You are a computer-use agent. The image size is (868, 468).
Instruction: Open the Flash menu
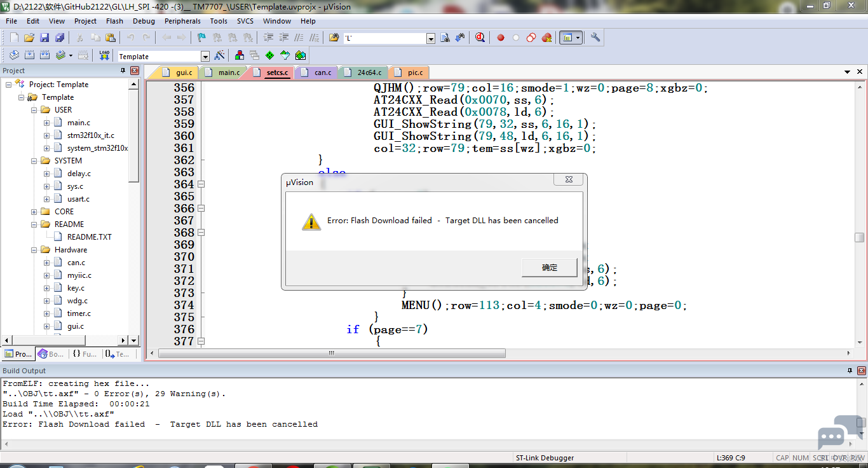[x=114, y=21]
